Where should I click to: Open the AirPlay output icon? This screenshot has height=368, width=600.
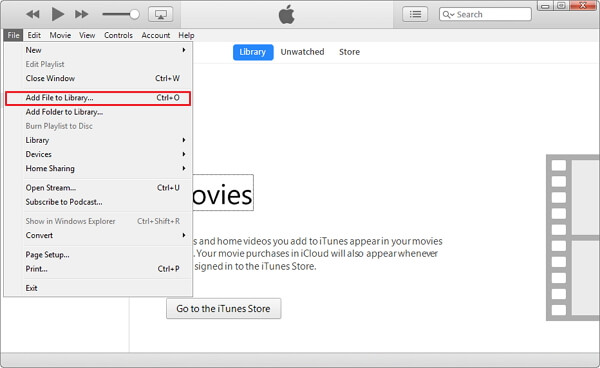click(160, 15)
